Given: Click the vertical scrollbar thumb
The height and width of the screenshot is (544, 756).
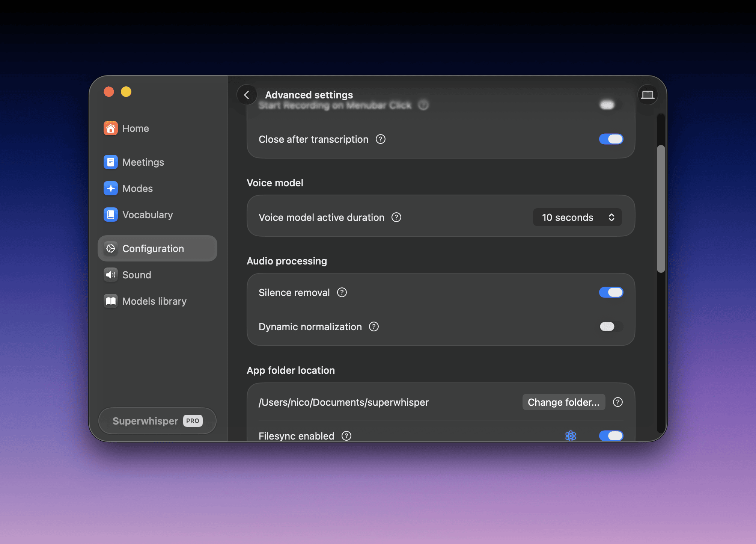Looking at the screenshot, I should click(661, 209).
